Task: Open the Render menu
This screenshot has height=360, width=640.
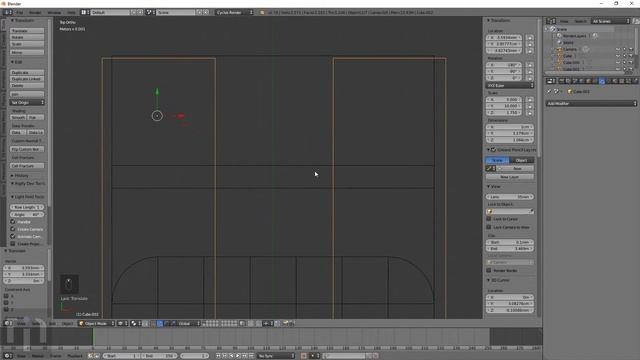Action: click(x=35, y=13)
